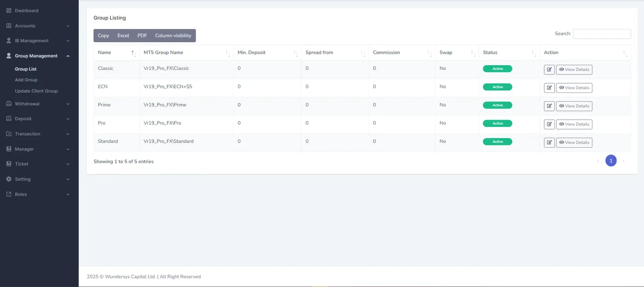Click the Deposit icon in sidebar
The image size is (644, 287).
pos(9,119)
